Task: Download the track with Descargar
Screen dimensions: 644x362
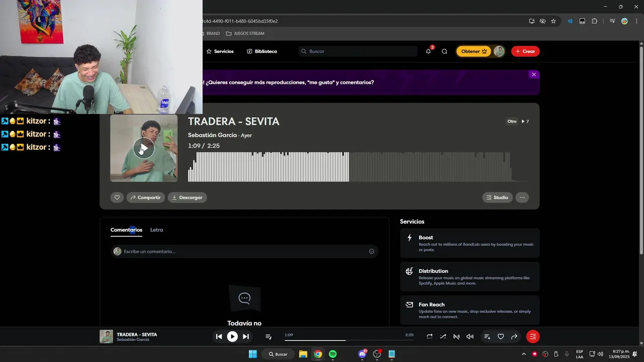Action: click(x=187, y=198)
